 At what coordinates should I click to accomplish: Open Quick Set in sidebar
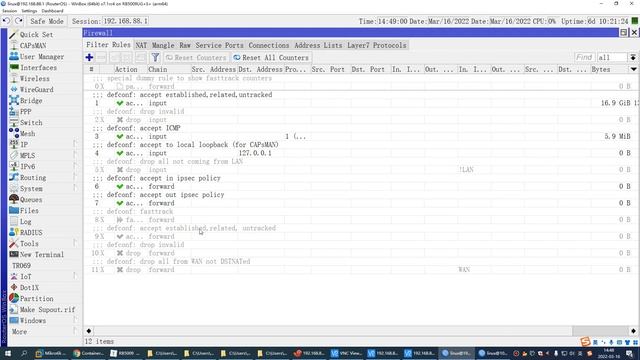(x=36, y=35)
